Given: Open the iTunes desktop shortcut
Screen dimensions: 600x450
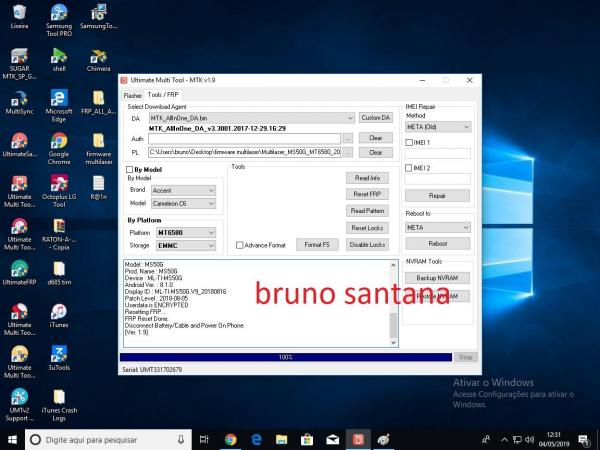Looking at the screenshot, I should click(59, 316).
